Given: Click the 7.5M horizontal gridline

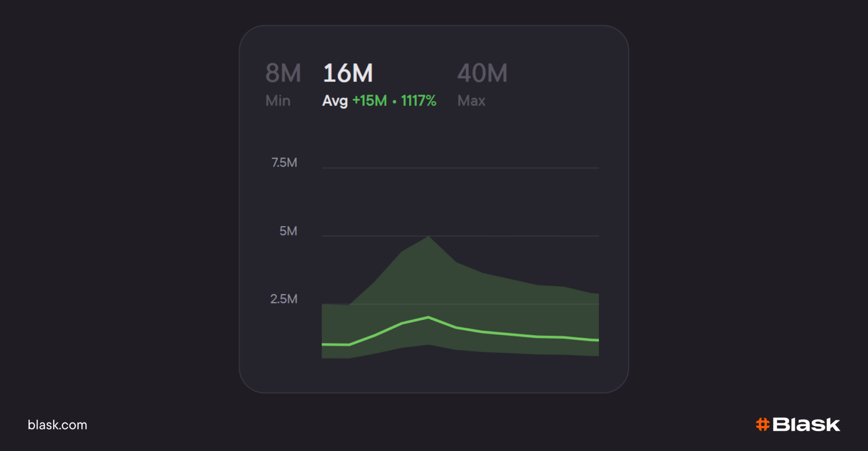Looking at the screenshot, I should [460, 168].
